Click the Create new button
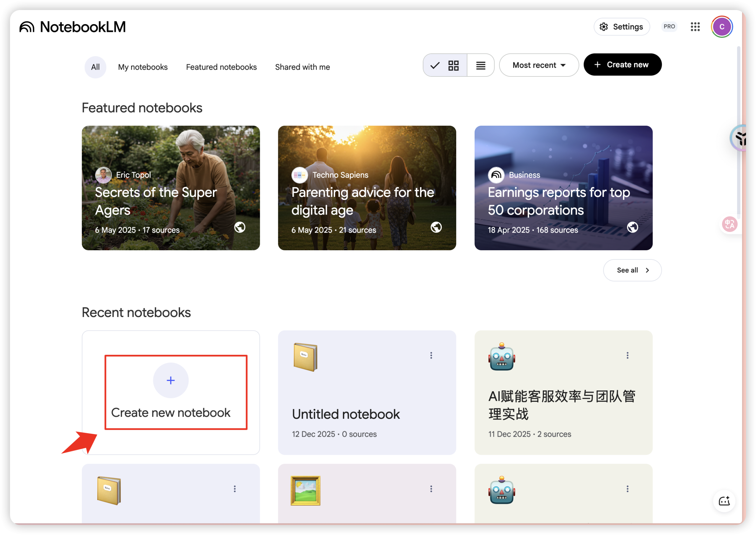 pos(623,64)
